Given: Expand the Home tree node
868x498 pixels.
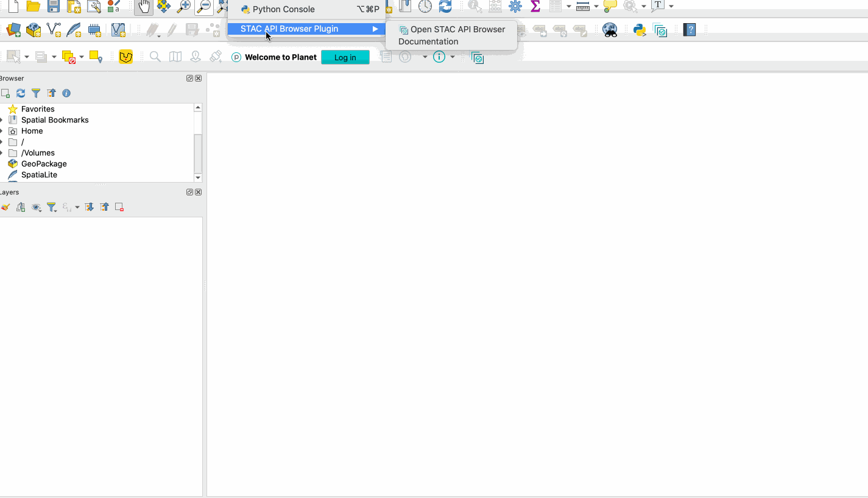Looking at the screenshot, I should pyautogui.click(x=1, y=131).
